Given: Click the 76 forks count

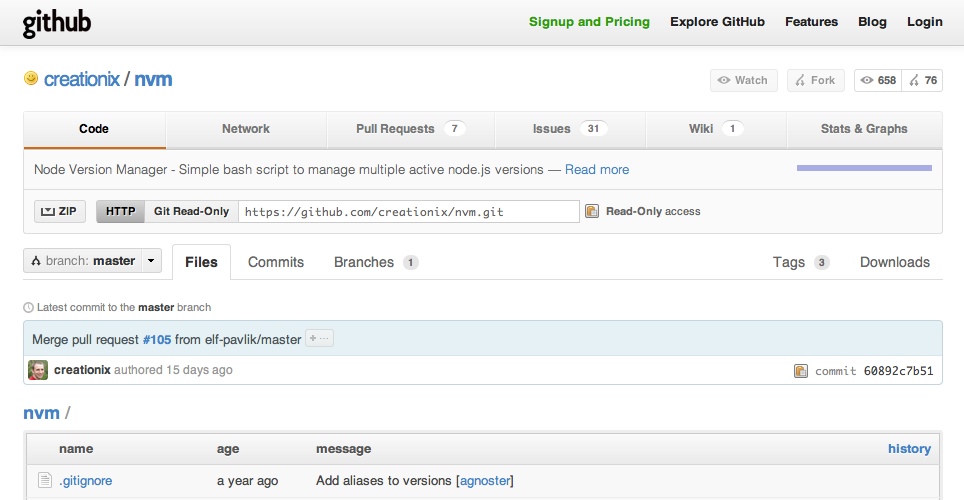Looking at the screenshot, I should [x=923, y=81].
